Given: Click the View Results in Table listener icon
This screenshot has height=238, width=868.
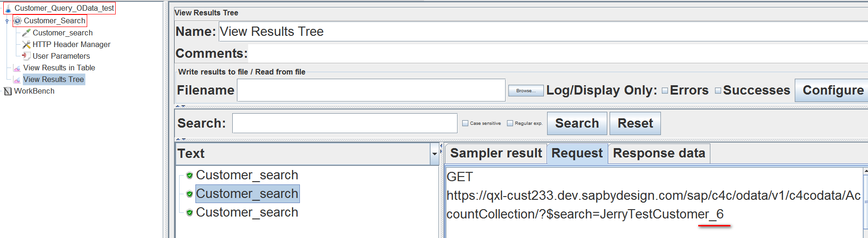Looking at the screenshot, I should pyautogui.click(x=17, y=68).
